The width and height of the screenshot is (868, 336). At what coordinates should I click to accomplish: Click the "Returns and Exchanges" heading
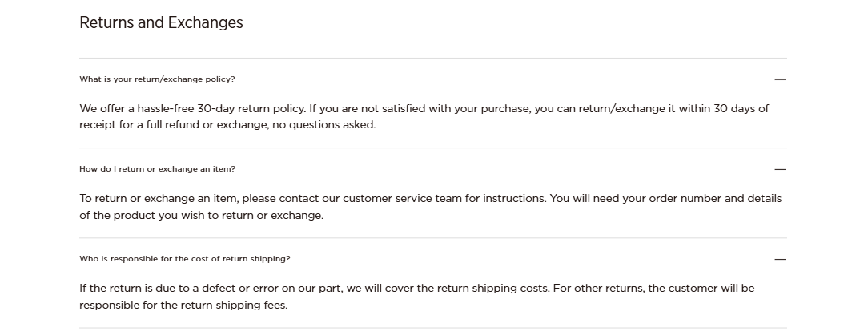click(161, 22)
